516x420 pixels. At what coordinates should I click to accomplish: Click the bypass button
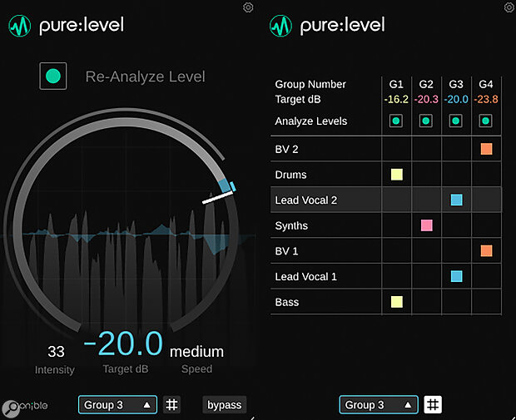(225, 405)
